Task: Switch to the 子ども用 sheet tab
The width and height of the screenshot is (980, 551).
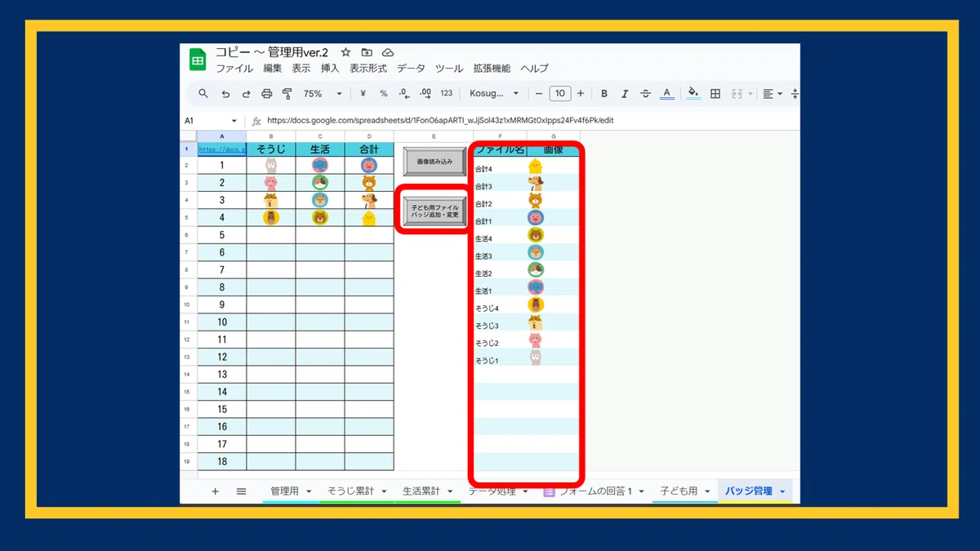Action: click(x=679, y=491)
